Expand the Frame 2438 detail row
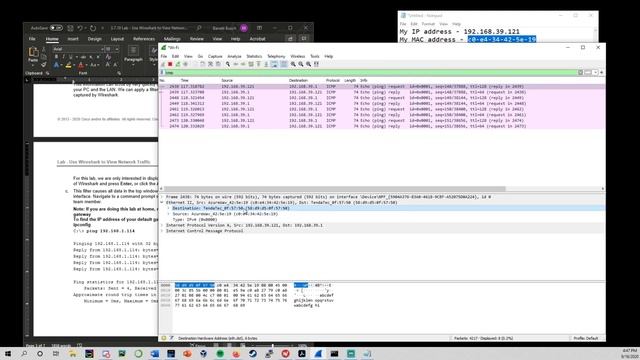640x360 pixels. coord(162,197)
